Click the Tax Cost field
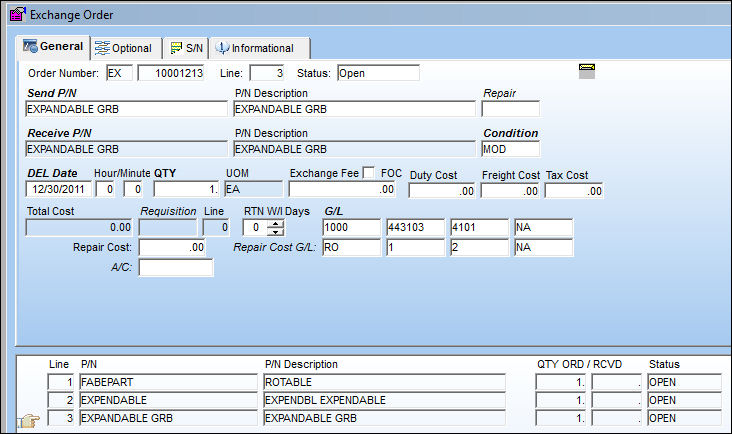The image size is (732, 434). [574, 191]
